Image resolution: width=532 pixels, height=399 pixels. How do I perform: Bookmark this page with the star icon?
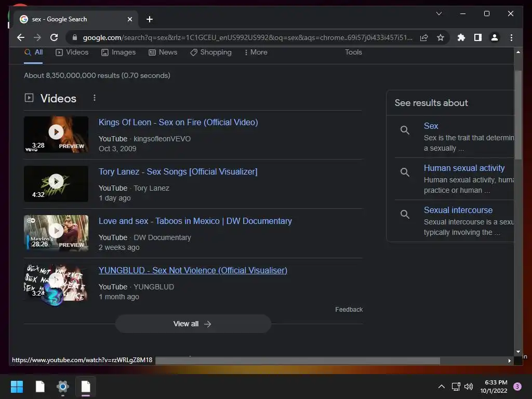441,37
